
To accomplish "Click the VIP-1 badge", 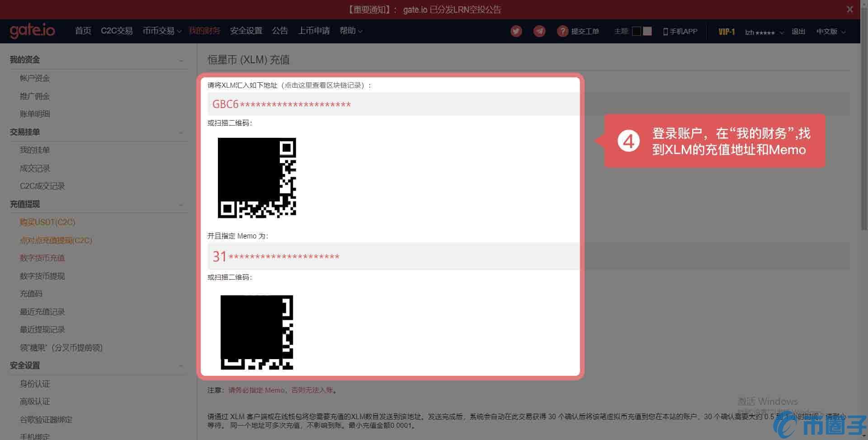I will click(726, 32).
